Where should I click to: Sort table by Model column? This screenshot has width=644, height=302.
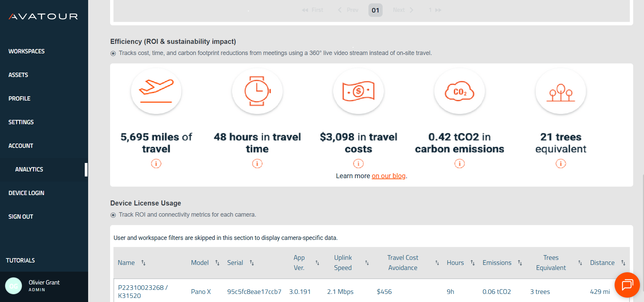pyautogui.click(x=217, y=263)
